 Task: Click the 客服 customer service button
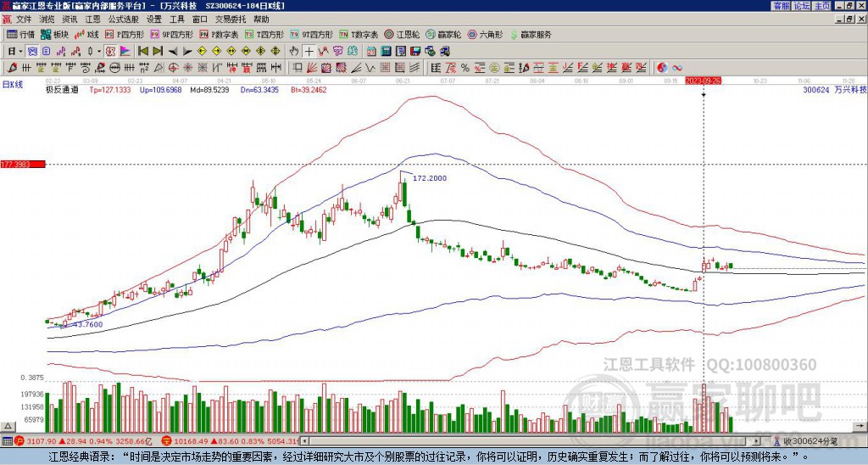(x=781, y=6)
